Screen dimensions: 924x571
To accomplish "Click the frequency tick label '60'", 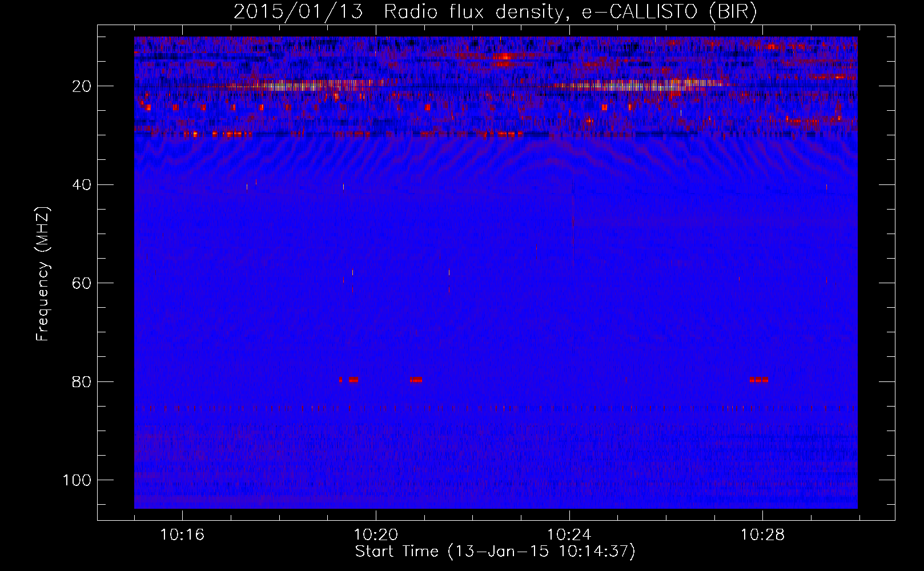I will click(x=82, y=283).
